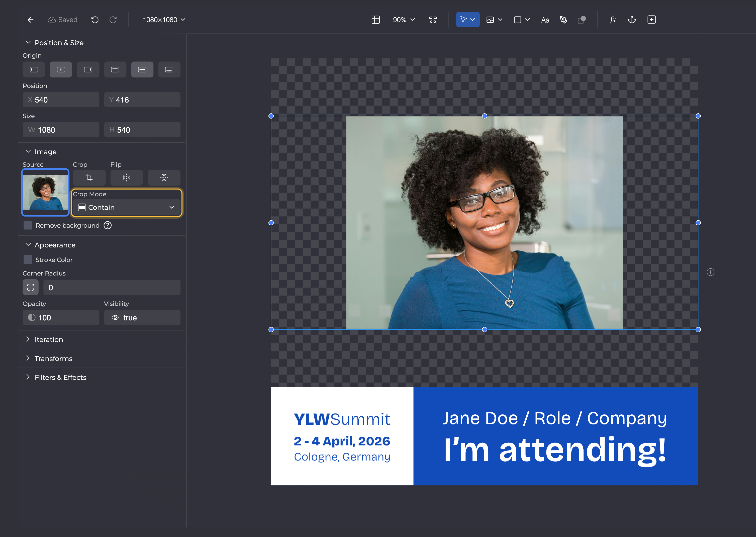Click the anchor icon in toolbar
Image resolution: width=756 pixels, height=537 pixels.
(632, 20)
